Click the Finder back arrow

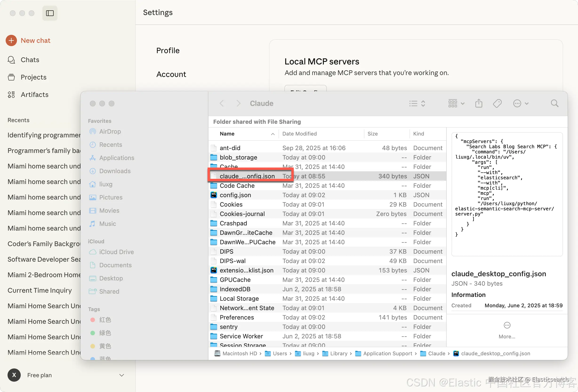(x=222, y=103)
